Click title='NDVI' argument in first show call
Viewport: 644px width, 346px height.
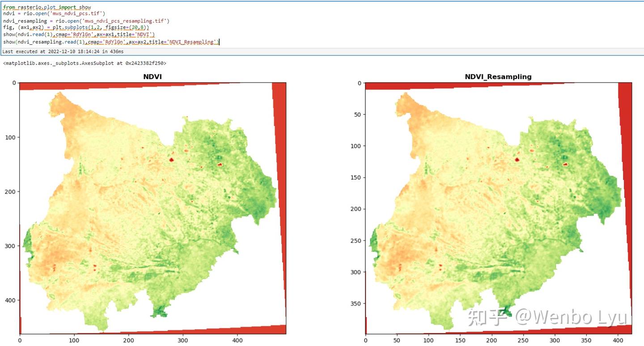136,34
